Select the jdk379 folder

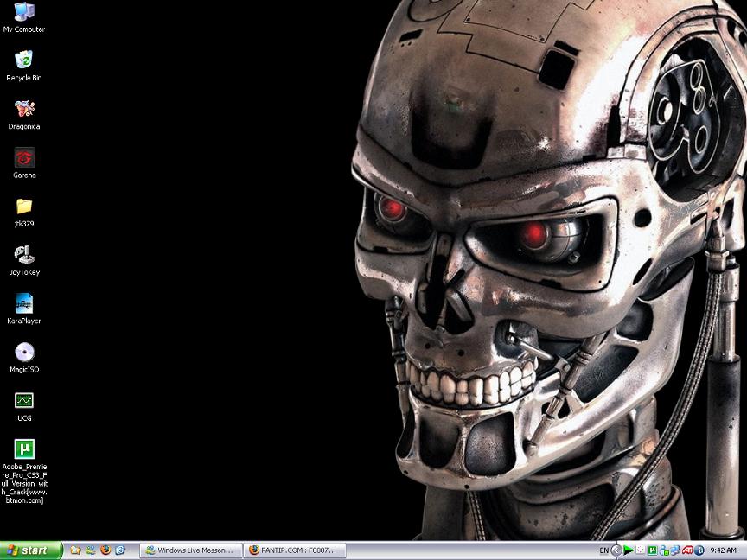24,213
